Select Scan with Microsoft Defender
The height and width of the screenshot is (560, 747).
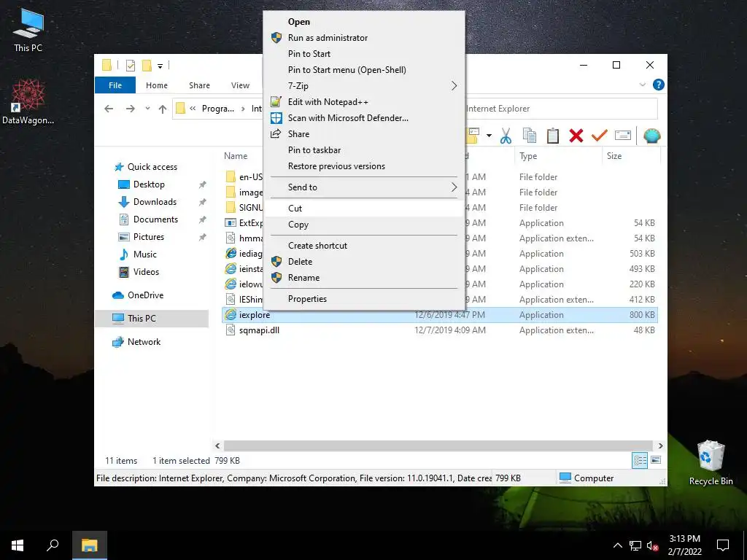pyautogui.click(x=364, y=118)
